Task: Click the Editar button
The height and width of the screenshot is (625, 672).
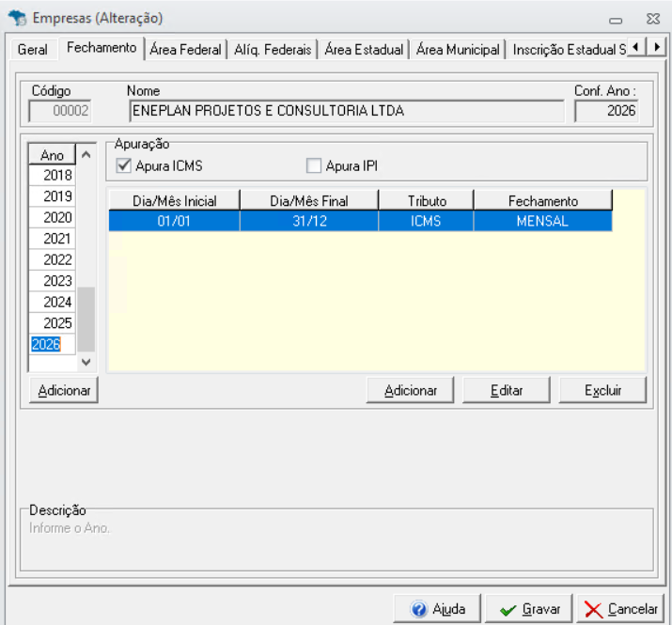Action: [x=507, y=390]
